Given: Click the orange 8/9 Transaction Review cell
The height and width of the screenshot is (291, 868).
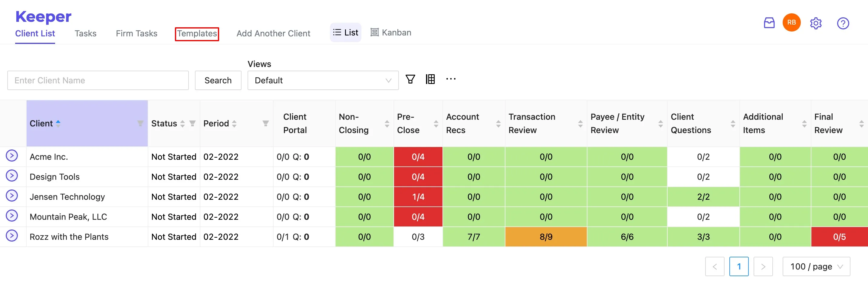Looking at the screenshot, I should [x=546, y=237].
